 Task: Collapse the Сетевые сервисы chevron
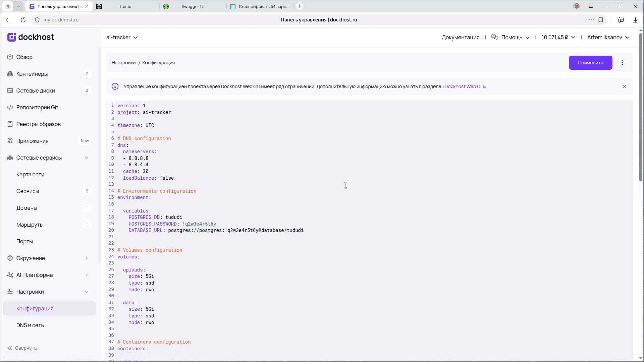tap(87, 158)
